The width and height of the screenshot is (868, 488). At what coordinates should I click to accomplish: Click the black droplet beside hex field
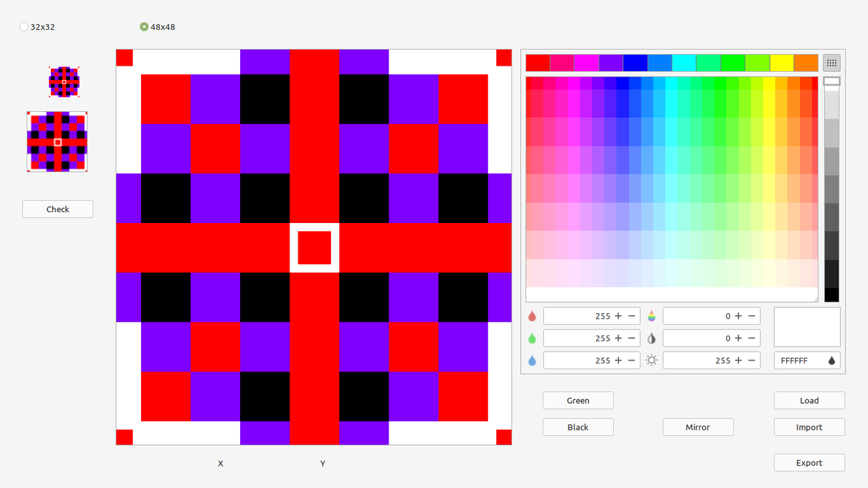click(x=832, y=361)
